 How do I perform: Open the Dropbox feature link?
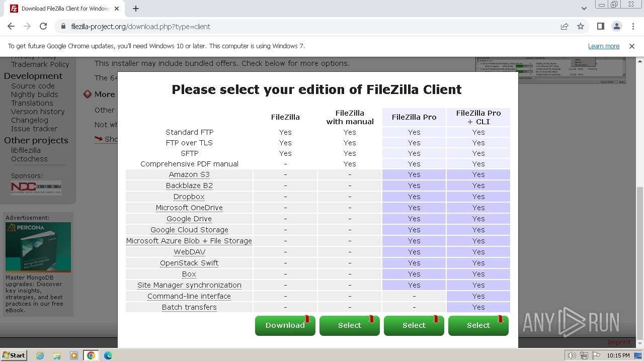[189, 197]
